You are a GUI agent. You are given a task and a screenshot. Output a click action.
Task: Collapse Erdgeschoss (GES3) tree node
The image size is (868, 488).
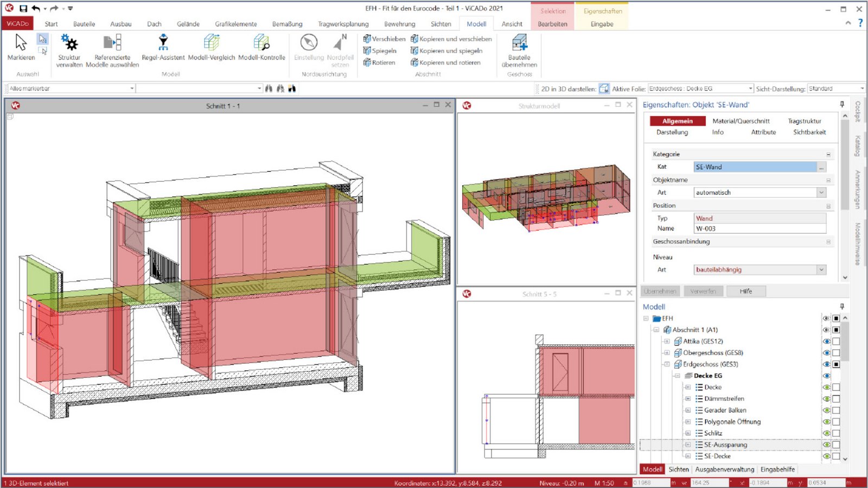point(667,364)
